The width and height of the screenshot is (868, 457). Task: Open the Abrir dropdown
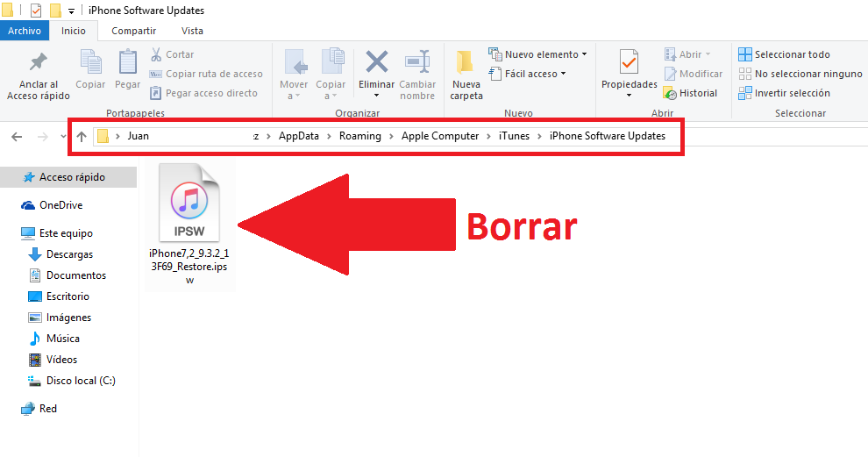(x=687, y=54)
